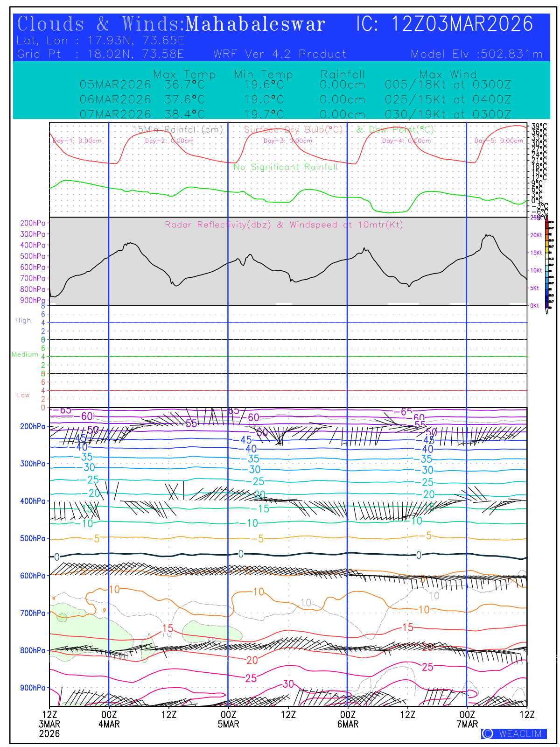Click the 00Z 5MAR time axis marker
This screenshot has height=747, width=560.
tap(228, 719)
